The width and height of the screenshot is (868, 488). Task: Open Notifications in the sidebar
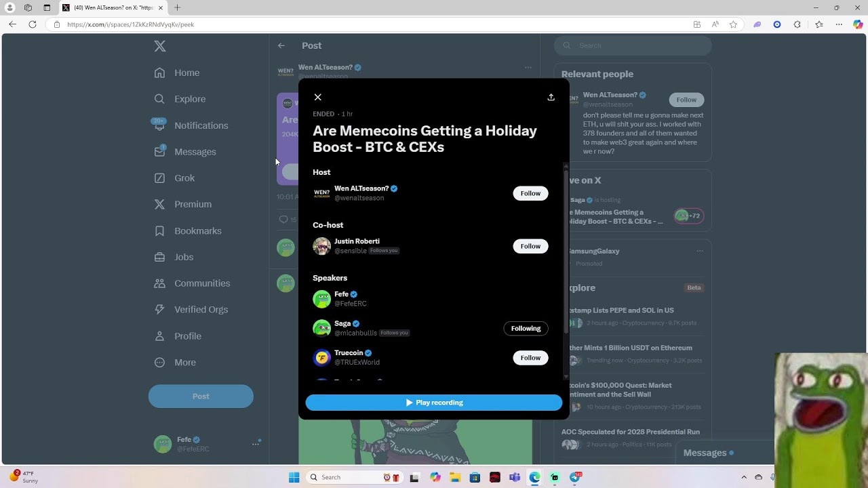pos(191,125)
